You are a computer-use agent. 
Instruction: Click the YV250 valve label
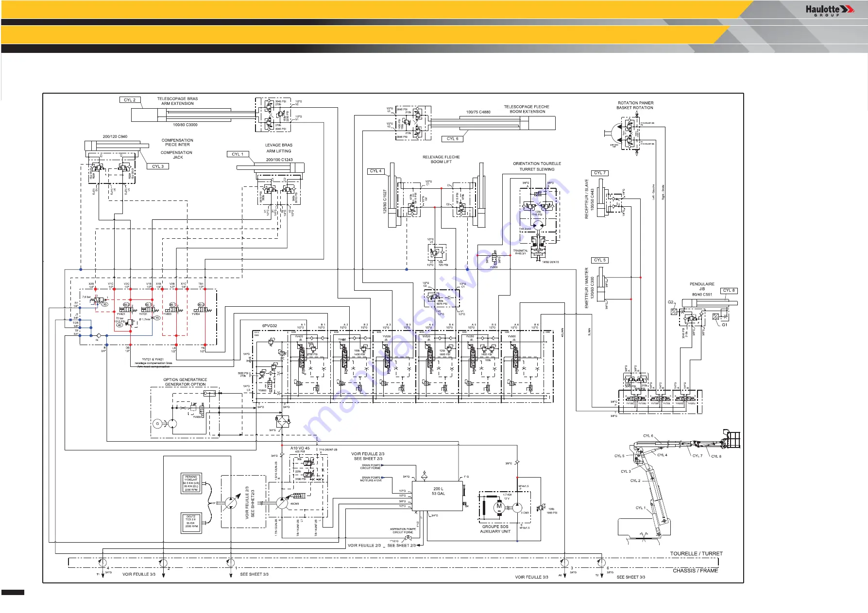pos(470,336)
